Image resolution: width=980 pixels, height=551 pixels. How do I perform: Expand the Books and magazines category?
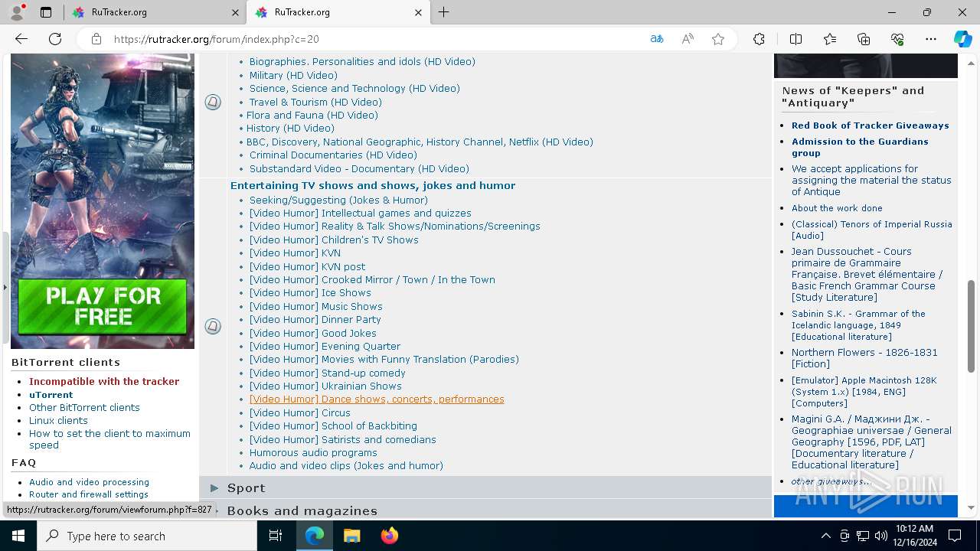coord(302,510)
